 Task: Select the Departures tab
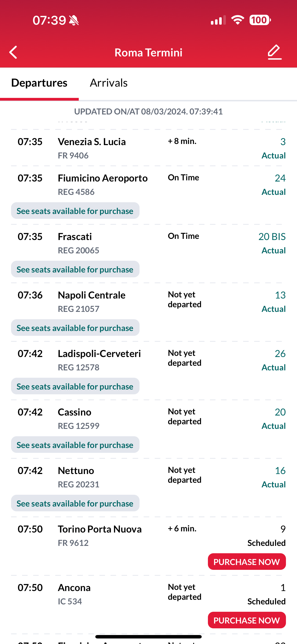(x=39, y=83)
